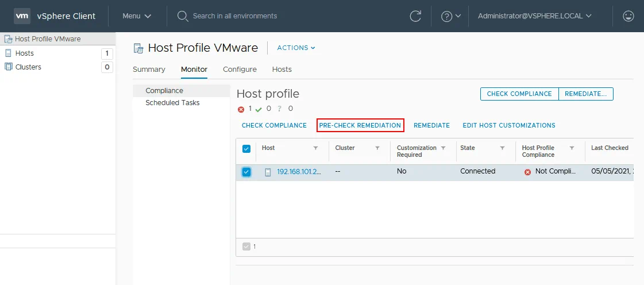Click the Host column filter icon
This screenshot has width=644, height=285.
(x=315, y=148)
